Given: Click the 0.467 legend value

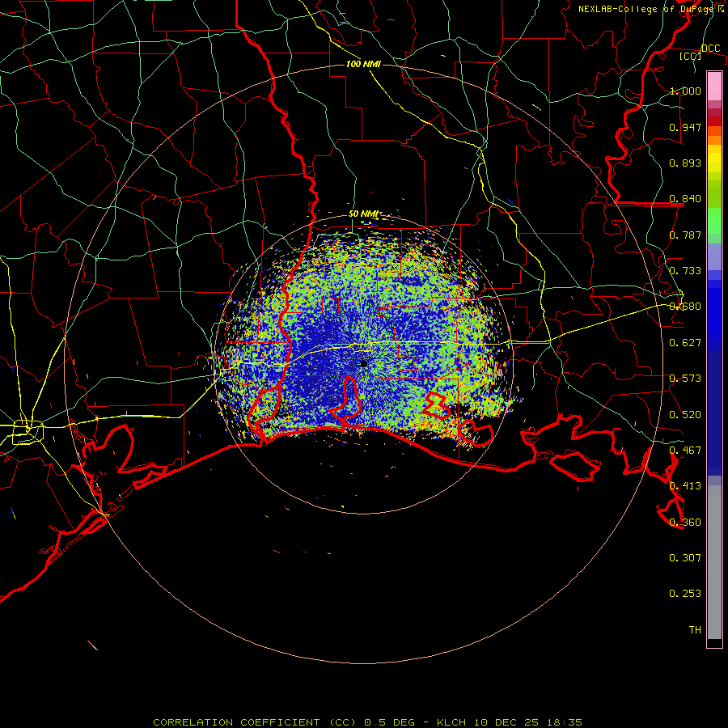Looking at the screenshot, I should 685,451.
